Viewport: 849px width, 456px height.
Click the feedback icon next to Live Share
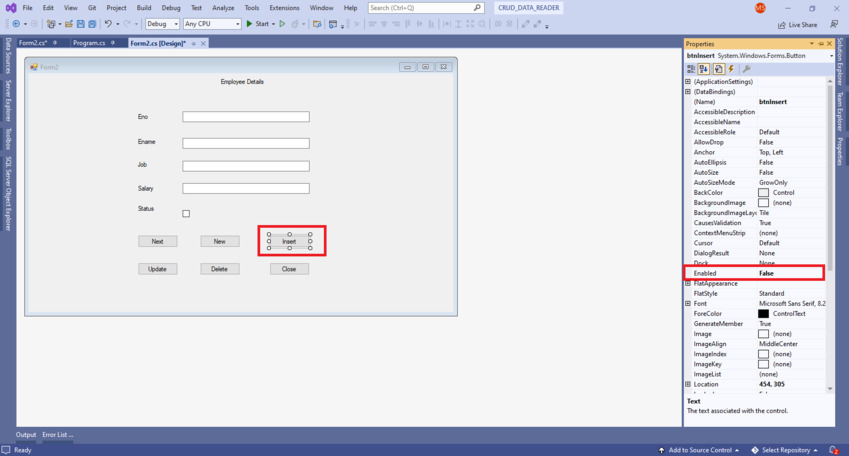tap(834, 24)
